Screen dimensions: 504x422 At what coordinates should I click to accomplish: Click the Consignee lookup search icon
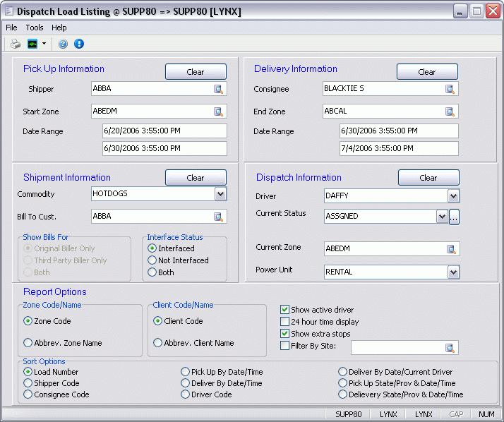coord(450,89)
